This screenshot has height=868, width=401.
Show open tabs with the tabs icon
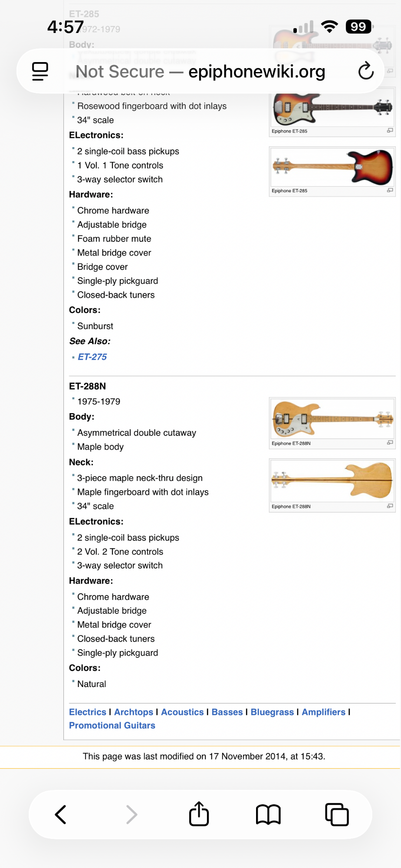(x=337, y=815)
